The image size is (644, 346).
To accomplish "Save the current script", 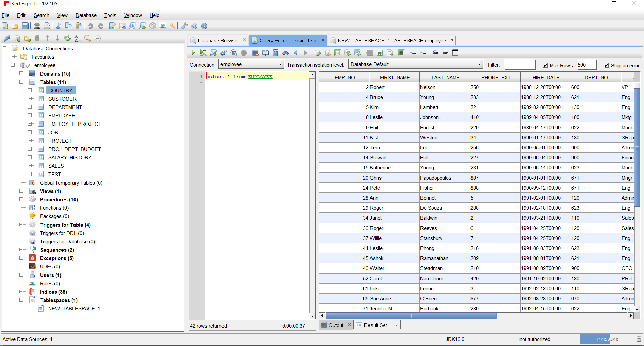I will pyautogui.click(x=25, y=26).
